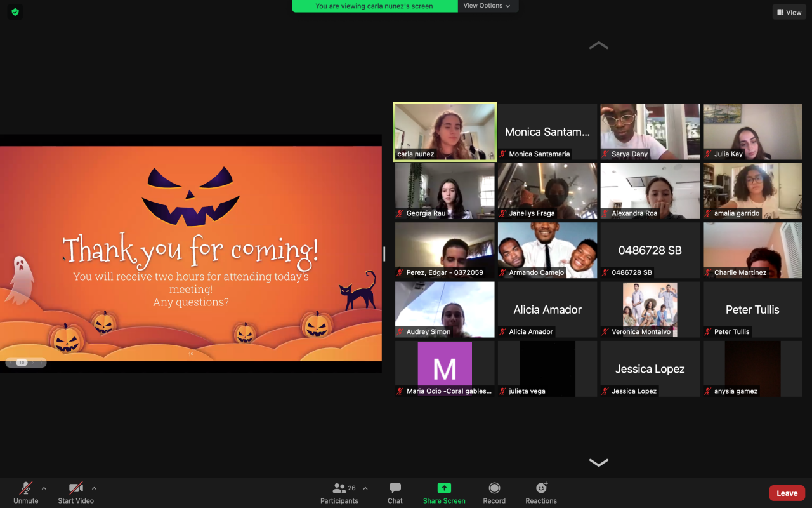This screenshot has height=508, width=812.
Task: Leave the meeting
Action: (x=787, y=493)
